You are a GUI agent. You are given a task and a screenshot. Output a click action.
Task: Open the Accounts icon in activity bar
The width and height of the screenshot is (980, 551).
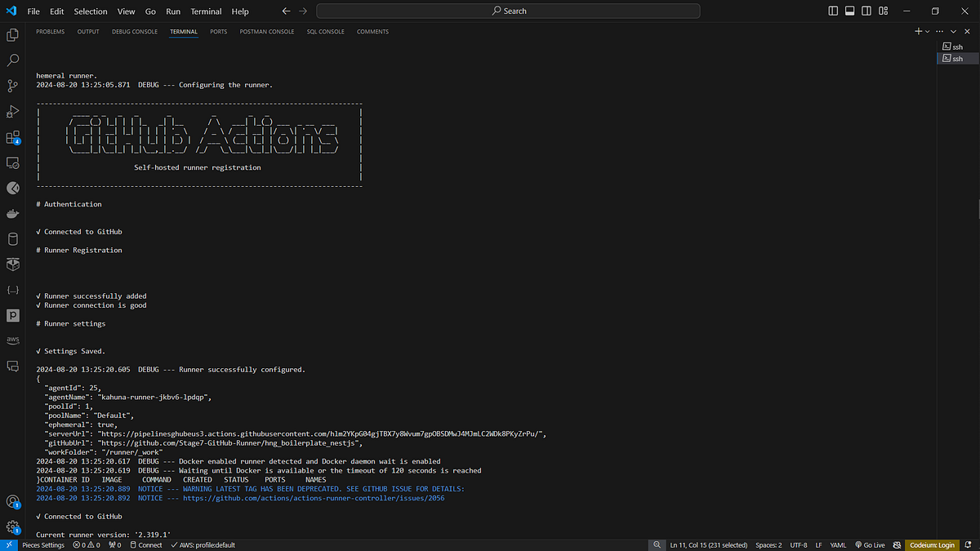click(12, 501)
